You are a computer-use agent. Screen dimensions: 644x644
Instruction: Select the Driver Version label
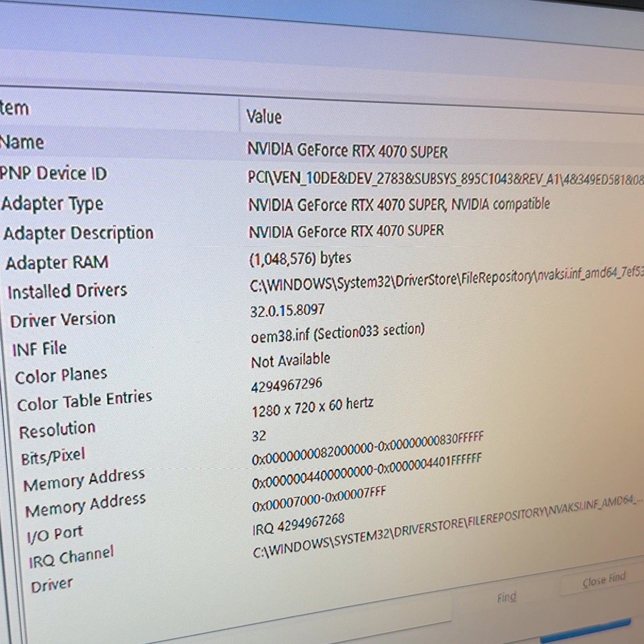click(63, 320)
